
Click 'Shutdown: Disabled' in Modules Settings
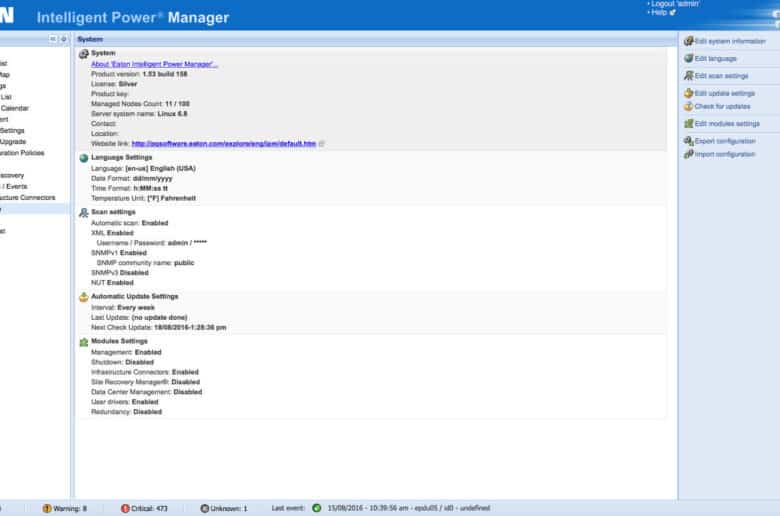pos(122,362)
